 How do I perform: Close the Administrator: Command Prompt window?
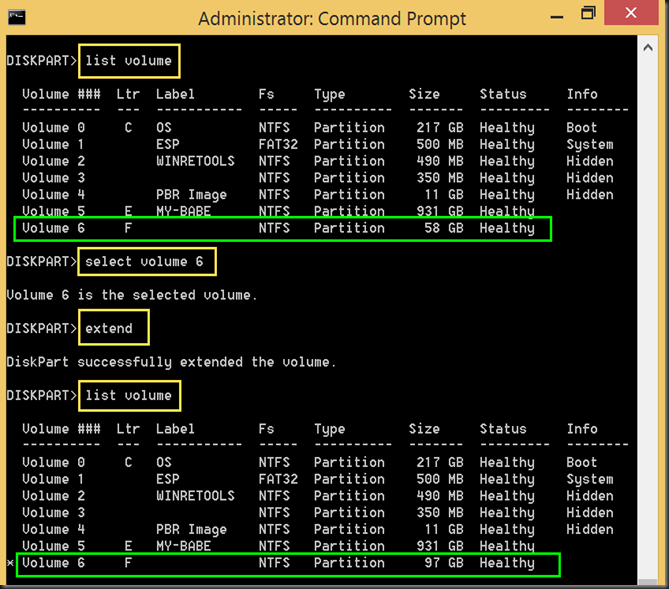pyautogui.click(x=631, y=13)
